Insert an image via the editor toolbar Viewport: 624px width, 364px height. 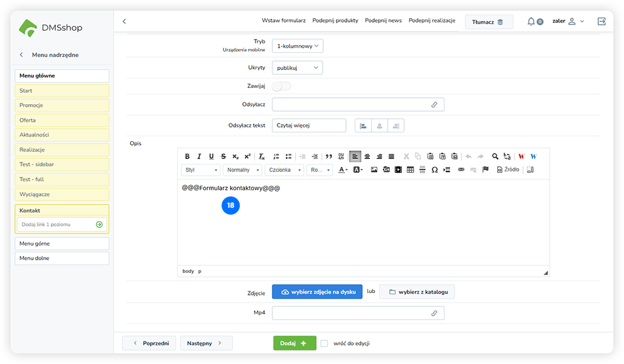pos(374,170)
